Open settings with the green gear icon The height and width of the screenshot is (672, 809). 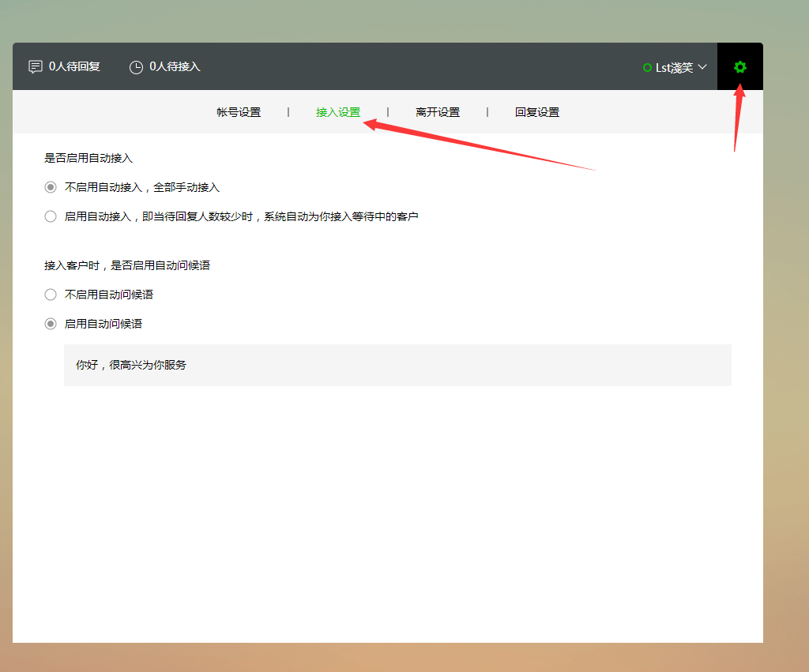coord(739,67)
